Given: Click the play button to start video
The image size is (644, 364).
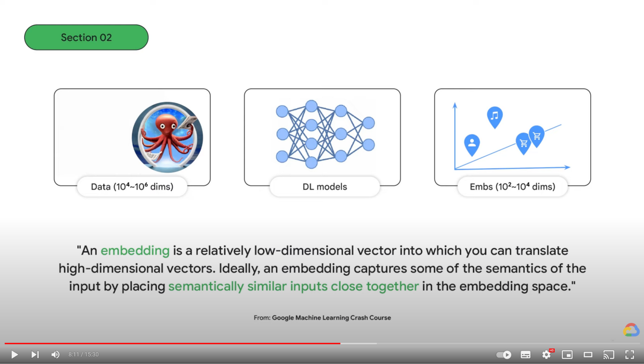Looking at the screenshot, I should pyautogui.click(x=14, y=354).
